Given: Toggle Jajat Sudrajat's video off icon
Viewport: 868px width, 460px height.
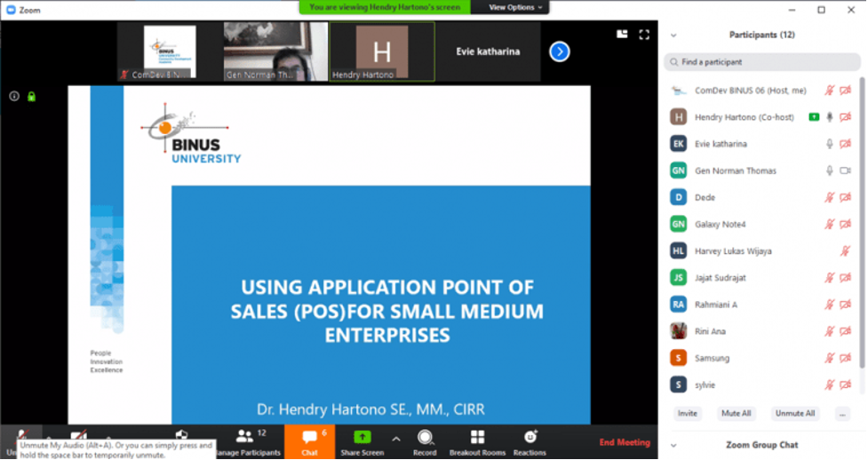Looking at the screenshot, I should coord(845,277).
